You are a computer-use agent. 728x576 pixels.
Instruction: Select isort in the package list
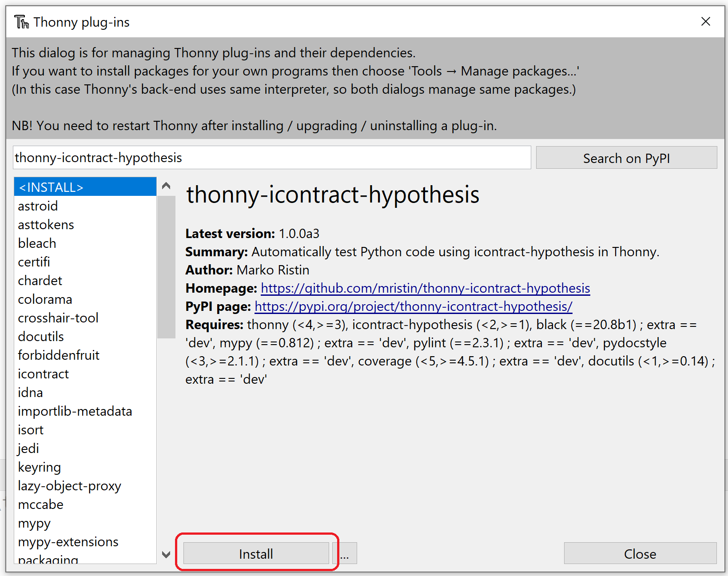[x=85, y=429]
